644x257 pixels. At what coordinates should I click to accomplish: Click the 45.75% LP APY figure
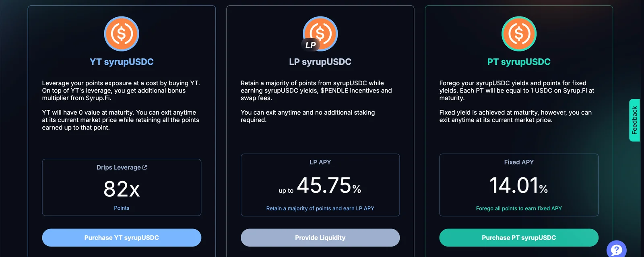[329, 185]
